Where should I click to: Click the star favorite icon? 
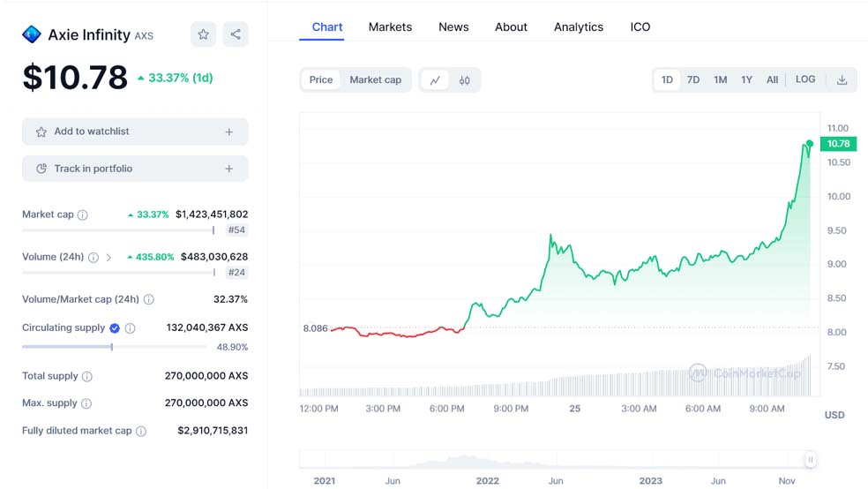[203, 34]
